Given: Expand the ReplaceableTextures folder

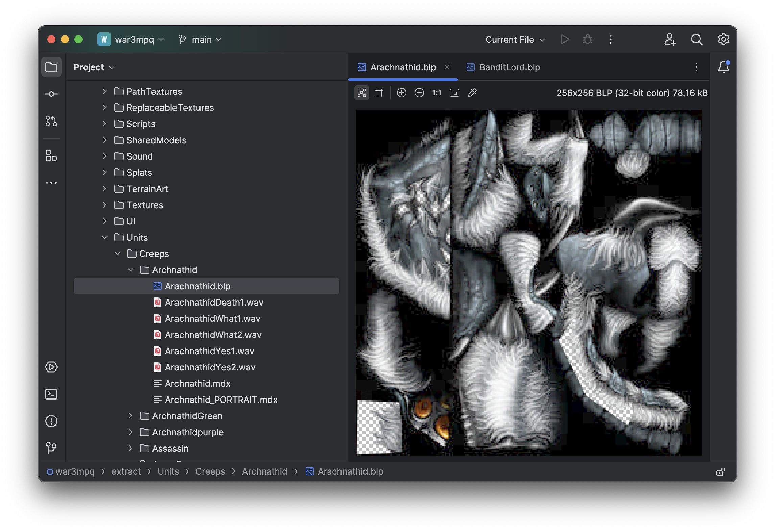Looking at the screenshot, I should [x=104, y=107].
